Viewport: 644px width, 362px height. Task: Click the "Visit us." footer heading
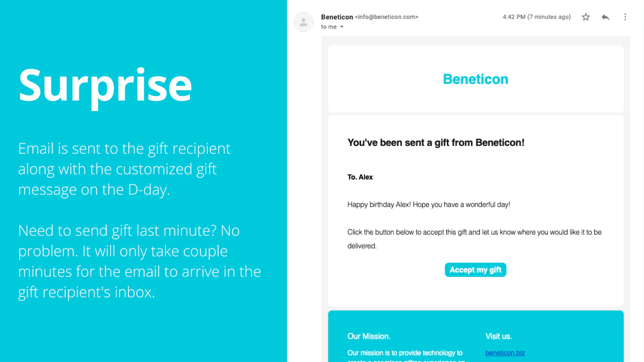[x=498, y=336]
